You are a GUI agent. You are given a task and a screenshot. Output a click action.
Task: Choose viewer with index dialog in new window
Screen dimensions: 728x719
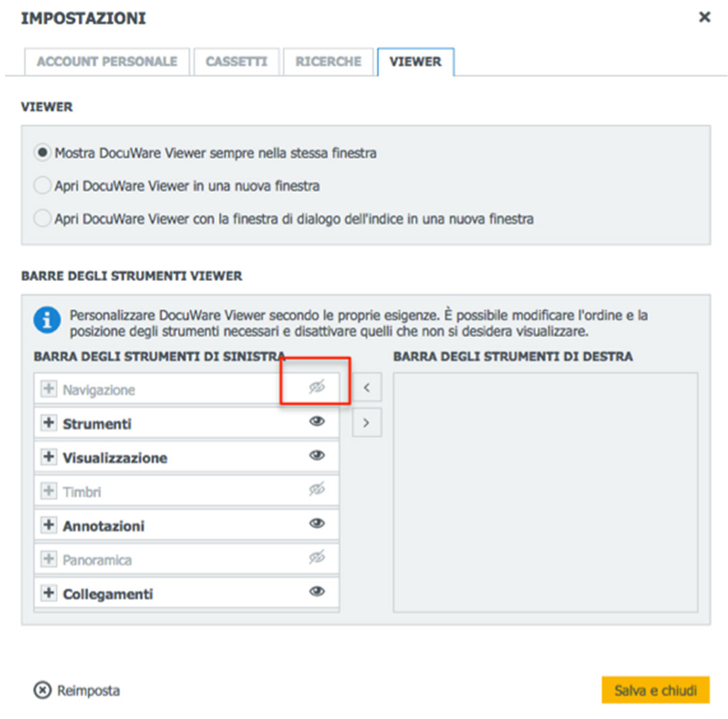42,218
